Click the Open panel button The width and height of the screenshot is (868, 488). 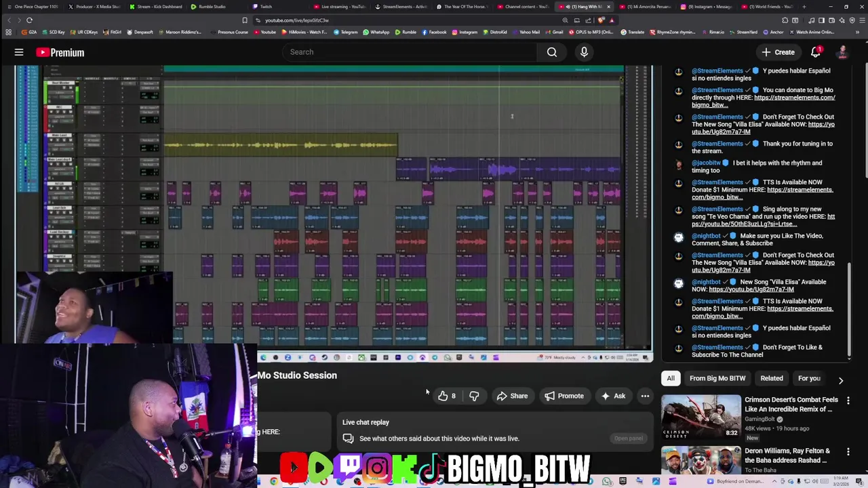pos(629,439)
